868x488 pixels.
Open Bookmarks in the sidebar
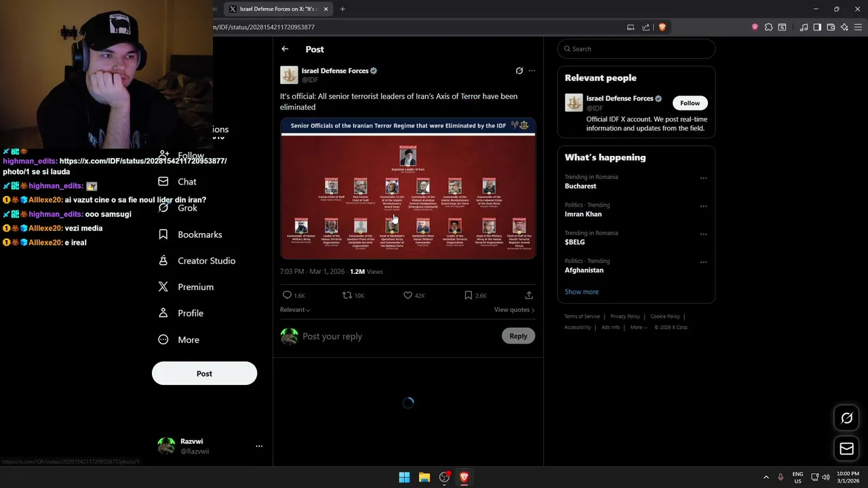[190, 235]
